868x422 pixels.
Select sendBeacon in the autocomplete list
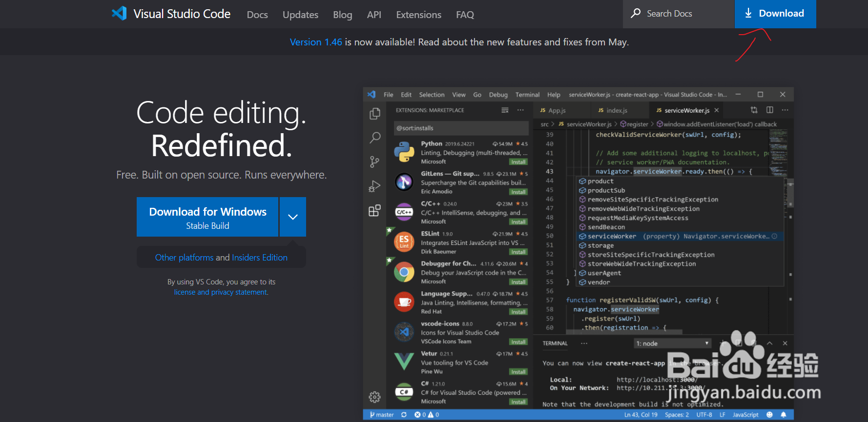(x=680, y=227)
